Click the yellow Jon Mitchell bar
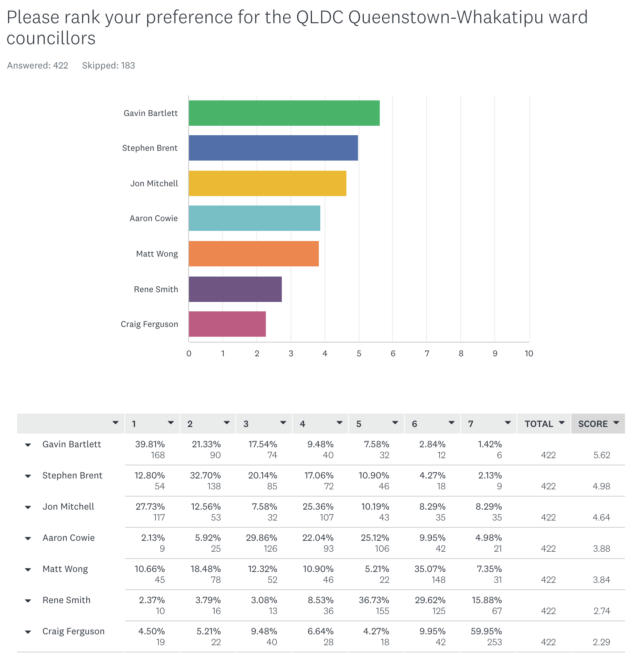642x672 pixels. (267, 183)
